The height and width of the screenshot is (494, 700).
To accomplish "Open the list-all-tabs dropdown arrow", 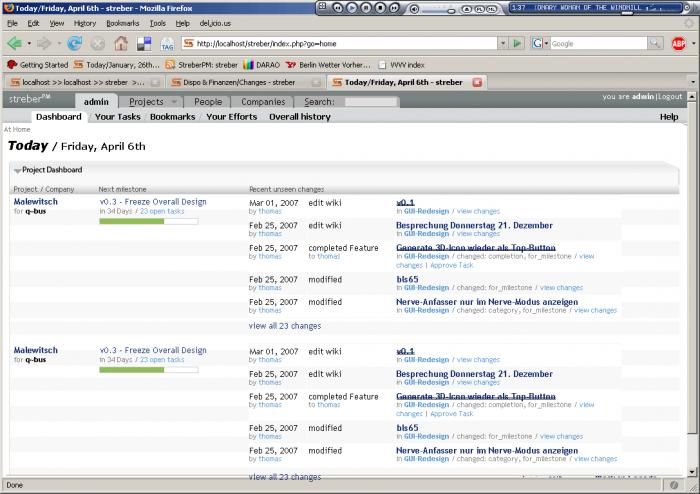I will (693, 82).
